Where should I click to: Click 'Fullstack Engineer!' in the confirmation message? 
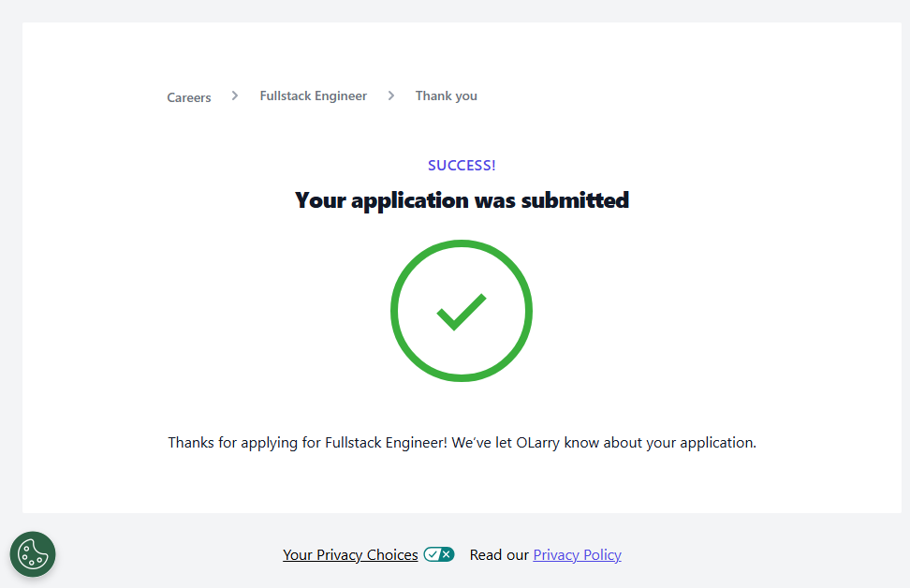[x=386, y=442]
